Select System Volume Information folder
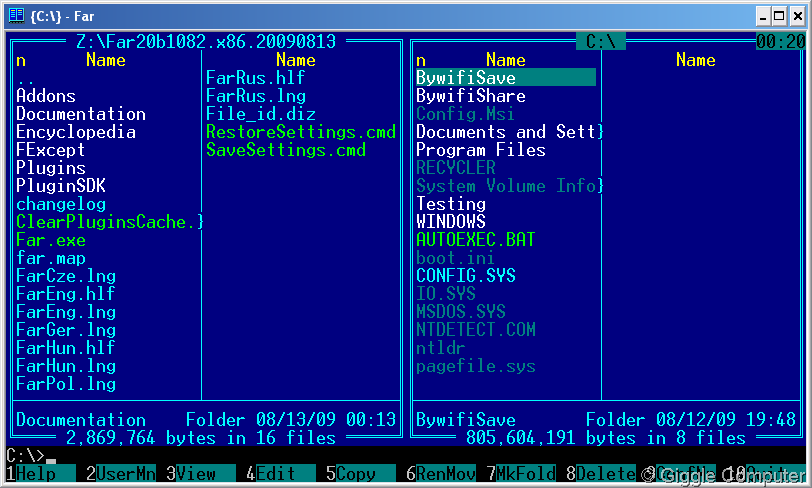Screen dimensions: 812x488 (x=510, y=186)
